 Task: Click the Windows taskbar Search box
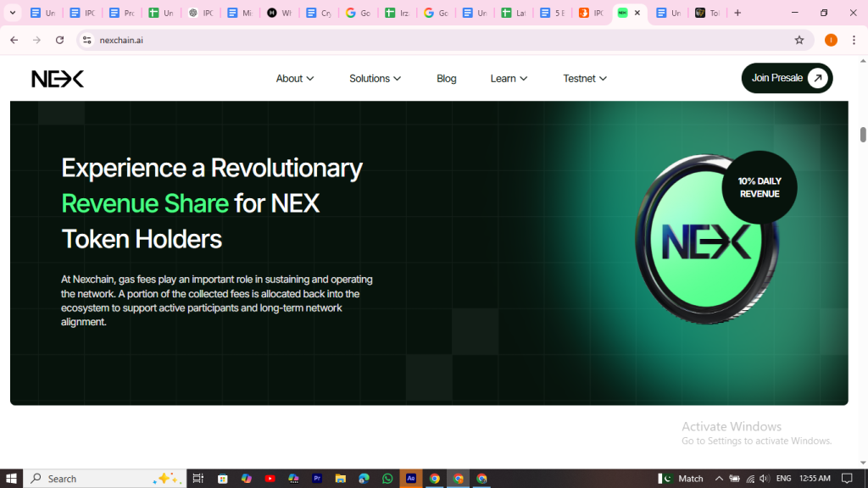[x=105, y=479]
